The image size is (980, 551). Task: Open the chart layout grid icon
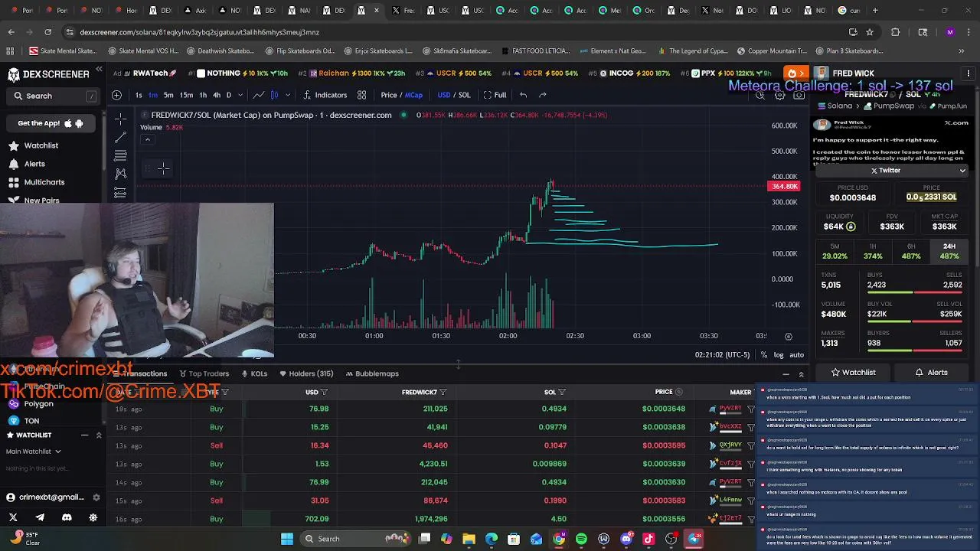(x=361, y=95)
